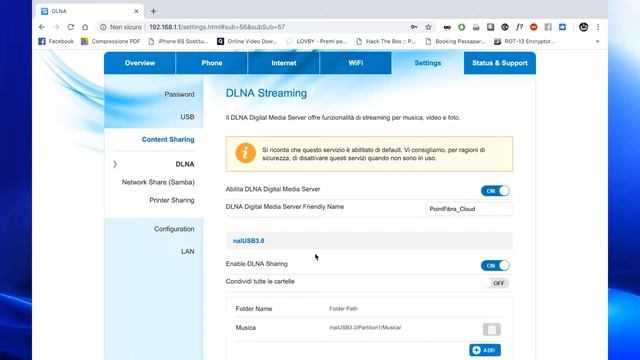Open the Compressione PDF bookmark

pyautogui.click(x=111, y=41)
